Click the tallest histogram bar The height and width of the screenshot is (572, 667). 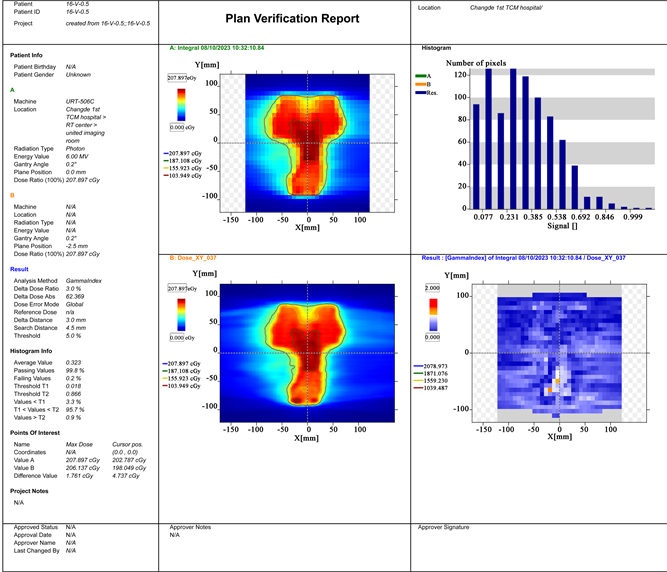pyautogui.click(x=513, y=138)
